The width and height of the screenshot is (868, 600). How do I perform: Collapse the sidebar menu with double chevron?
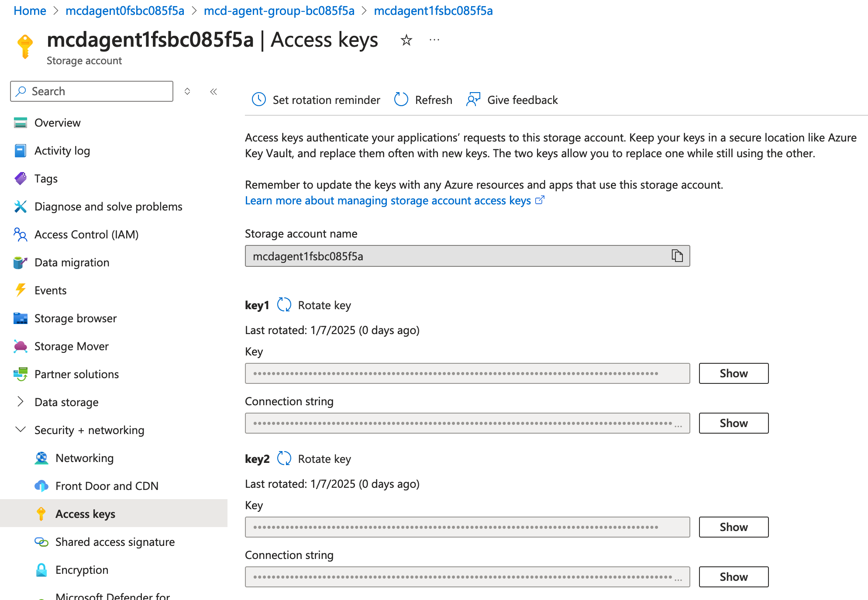(214, 91)
